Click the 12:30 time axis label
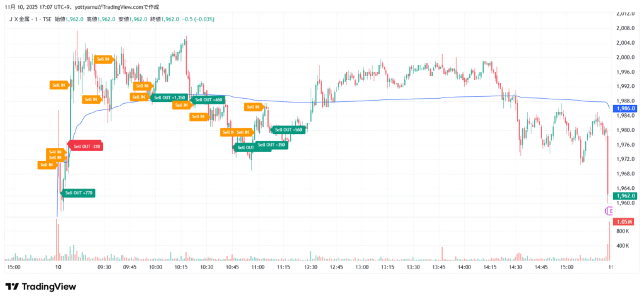 pos(310,267)
